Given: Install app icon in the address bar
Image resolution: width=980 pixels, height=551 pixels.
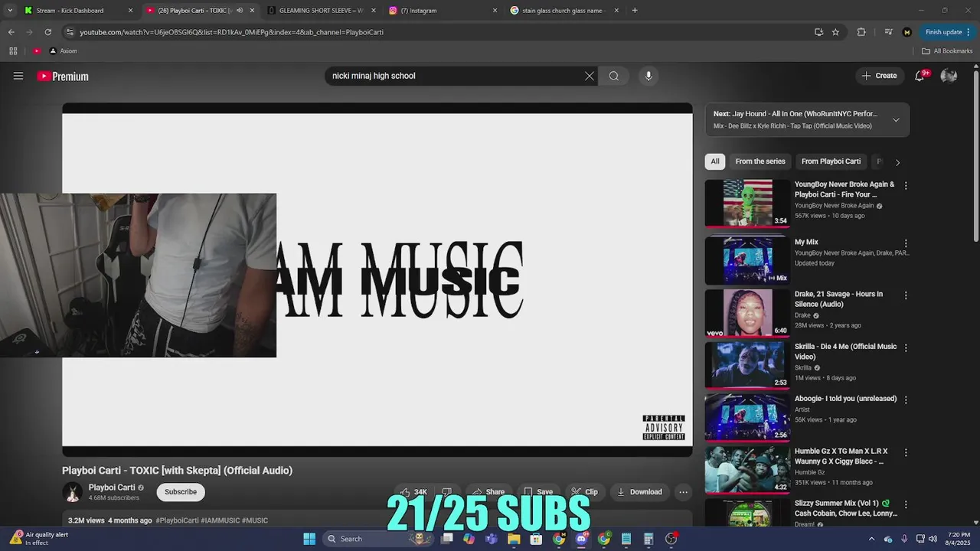Looking at the screenshot, I should tap(818, 32).
